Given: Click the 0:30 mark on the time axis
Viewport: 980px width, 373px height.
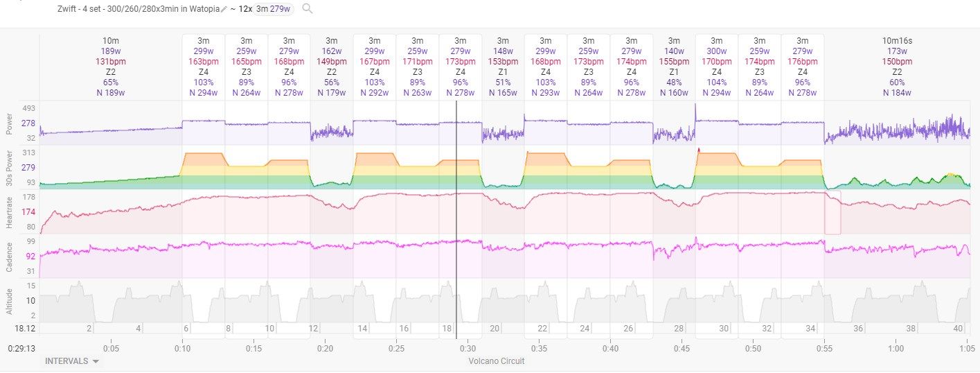Looking at the screenshot, I should [469, 349].
